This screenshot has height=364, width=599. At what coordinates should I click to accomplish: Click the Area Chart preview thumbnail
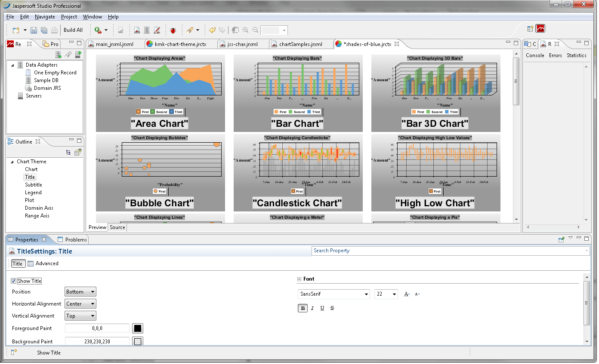(160, 93)
